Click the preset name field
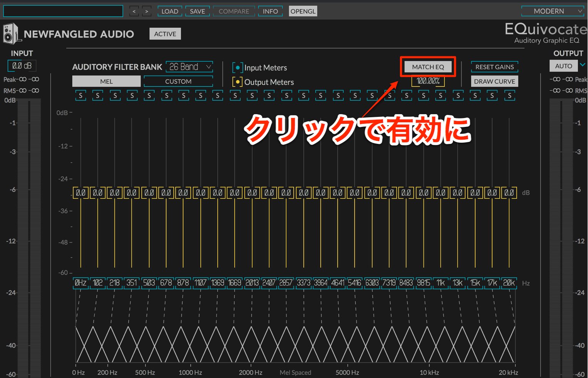This screenshot has width=588, height=378. coord(63,11)
